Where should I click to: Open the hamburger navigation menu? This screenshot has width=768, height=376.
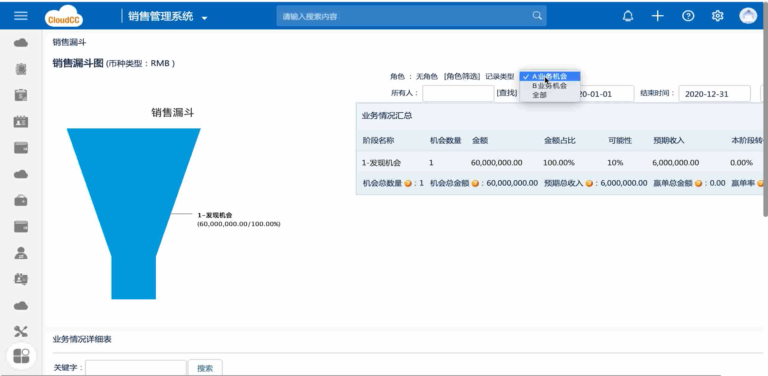[x=21, y=16]
